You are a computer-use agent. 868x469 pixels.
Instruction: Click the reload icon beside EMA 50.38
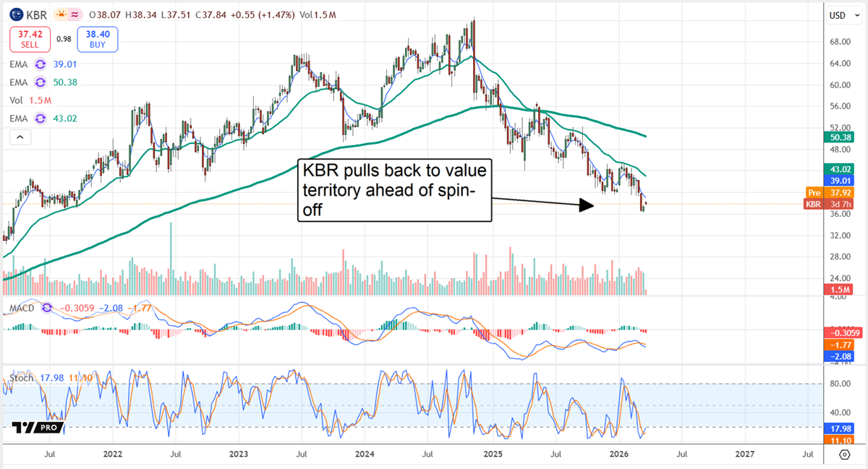coord(42,82)
